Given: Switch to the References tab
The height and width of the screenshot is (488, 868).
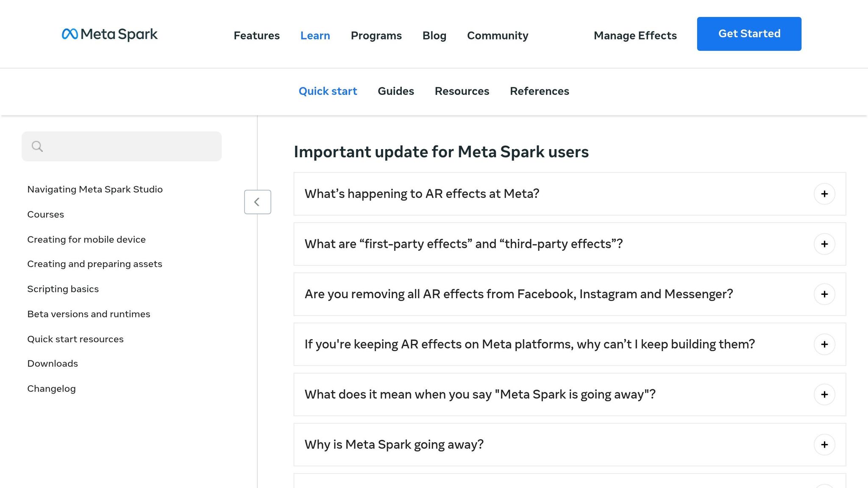Looking at the screenshot, I should [539, 91].
